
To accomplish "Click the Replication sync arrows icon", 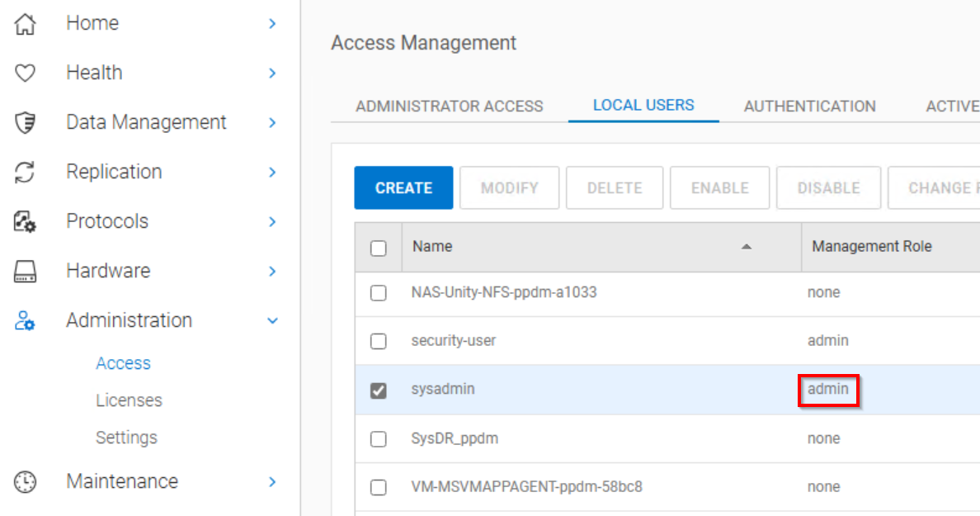I will [x=26, y=172].
